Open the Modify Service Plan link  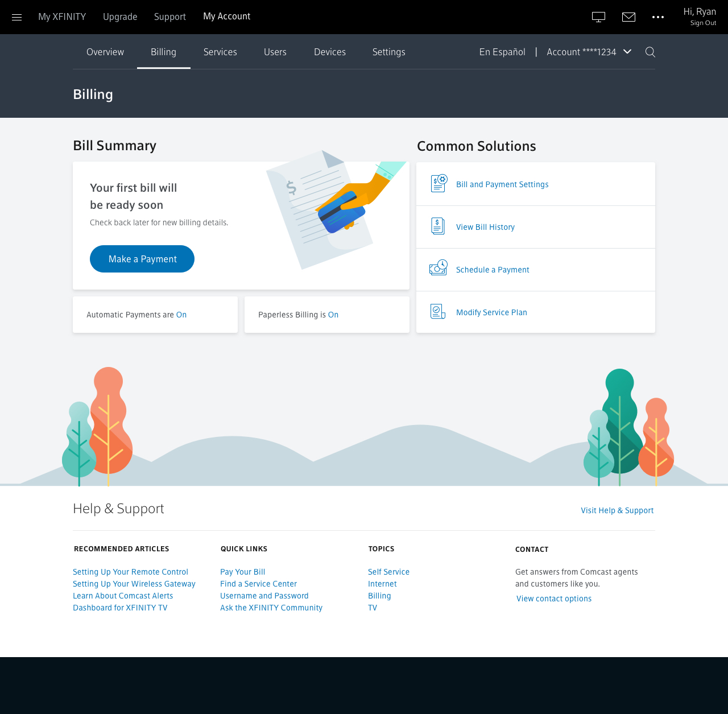coord(491,312)
